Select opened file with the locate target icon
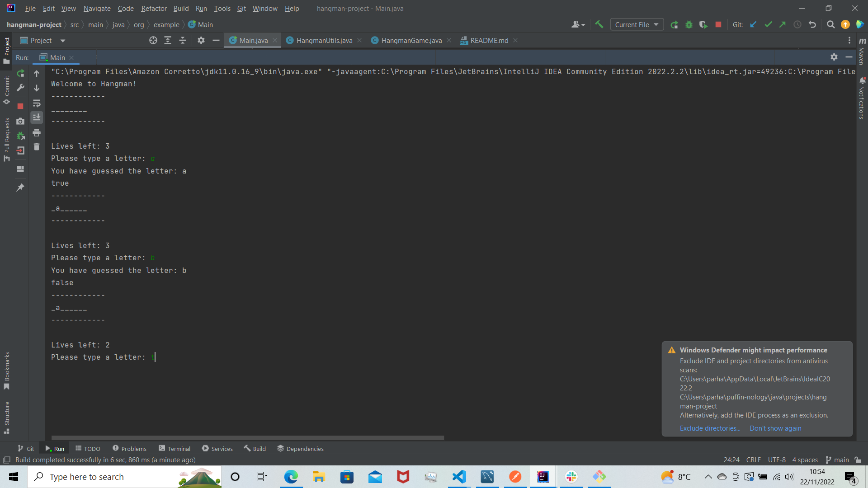This screenshot has width=868, height=488. coord(153,41)
